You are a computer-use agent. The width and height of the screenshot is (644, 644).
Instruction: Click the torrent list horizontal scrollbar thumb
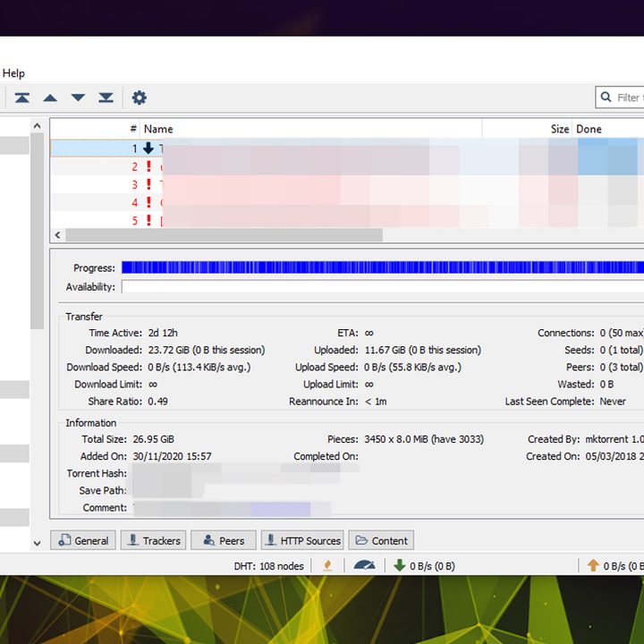tap(225, 235)
